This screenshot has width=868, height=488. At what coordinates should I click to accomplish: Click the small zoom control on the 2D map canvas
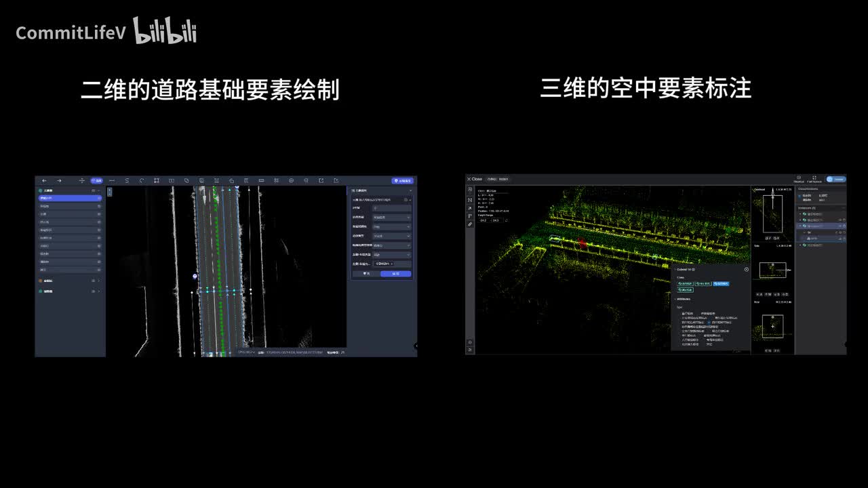point(109,192)
